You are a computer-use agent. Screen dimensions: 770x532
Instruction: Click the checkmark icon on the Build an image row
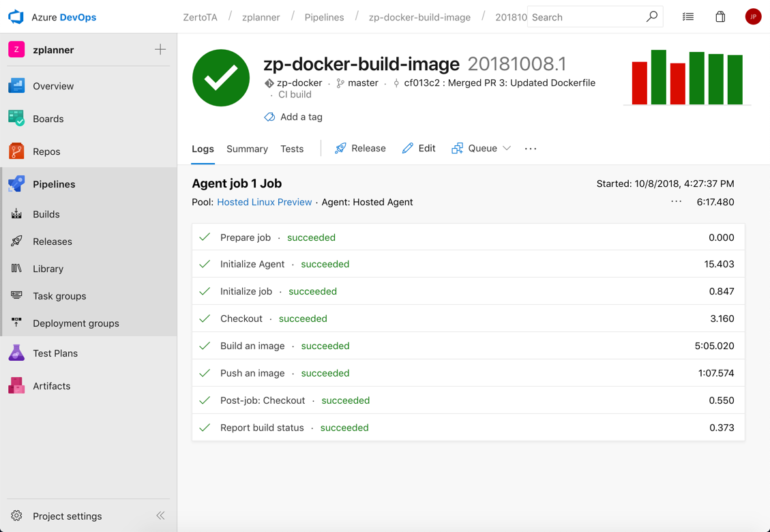coord(205,346)
